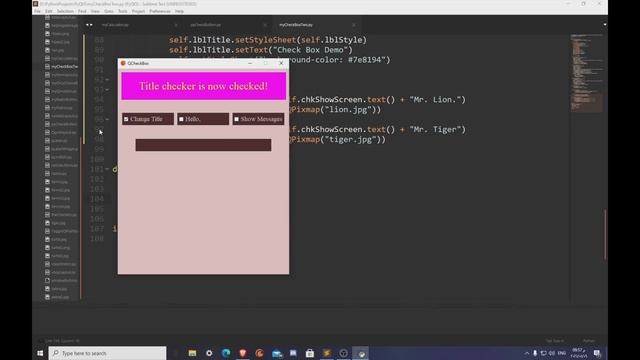Click the ENG language indicator

pos(562,353)
